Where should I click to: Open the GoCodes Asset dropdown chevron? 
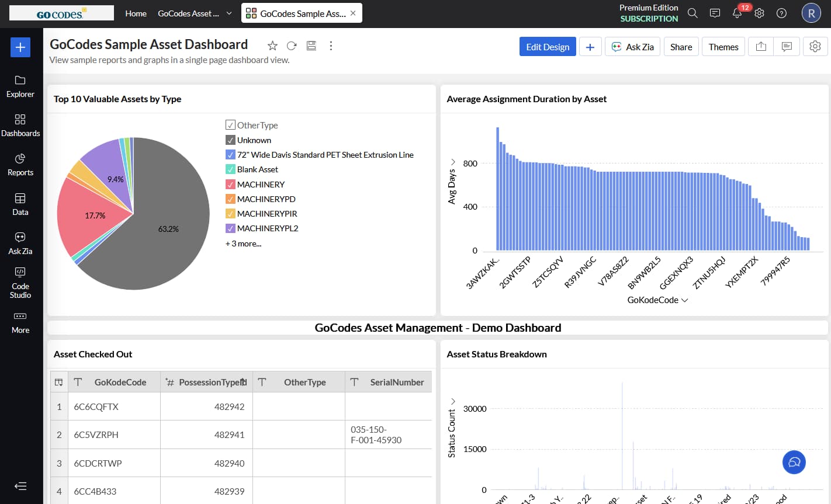[228, 13]
